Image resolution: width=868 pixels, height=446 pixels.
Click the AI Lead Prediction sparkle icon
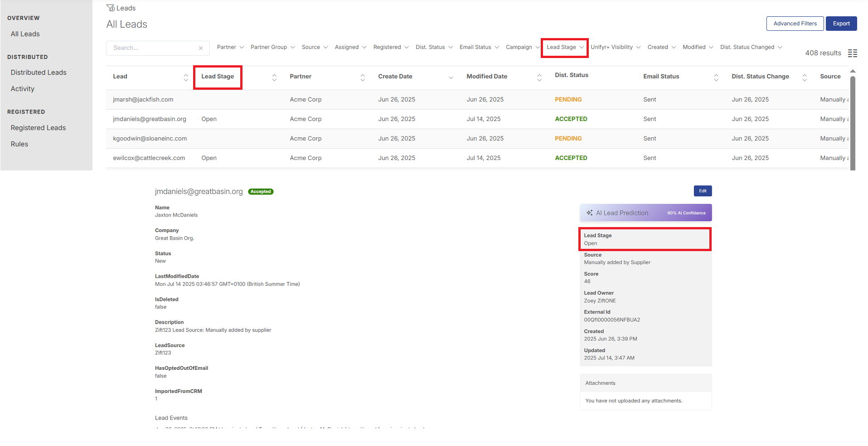point(589,213)
